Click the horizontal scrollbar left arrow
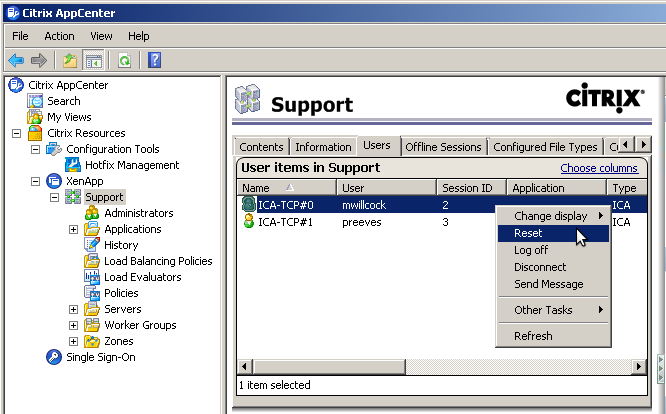Image resolution: width=666 pixels, height=414 pixels. pyautogui.click(x=245, y=366)
